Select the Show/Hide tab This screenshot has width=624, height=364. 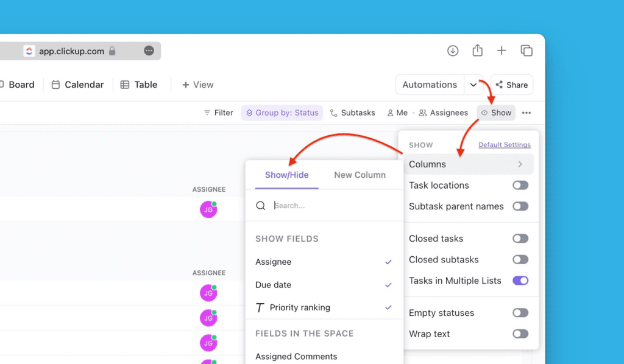click(x=287, y=175)
